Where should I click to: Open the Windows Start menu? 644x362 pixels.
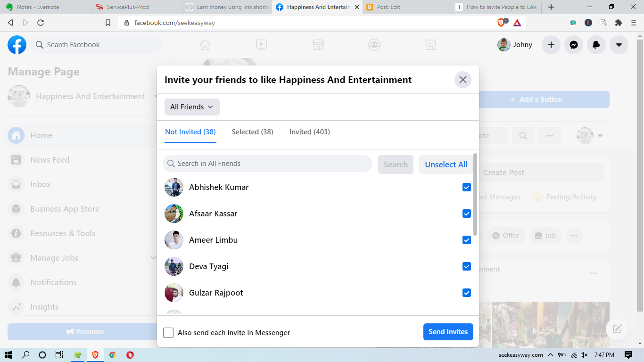tap(8, 355)
